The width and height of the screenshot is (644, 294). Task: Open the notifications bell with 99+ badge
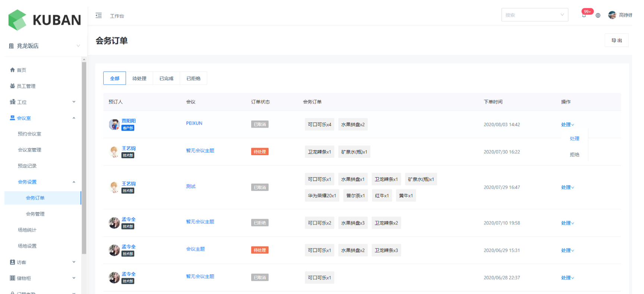(x=584, y=15)
